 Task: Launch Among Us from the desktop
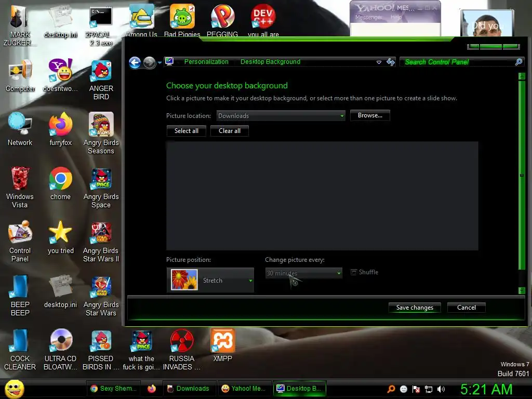tap(141, 20)
